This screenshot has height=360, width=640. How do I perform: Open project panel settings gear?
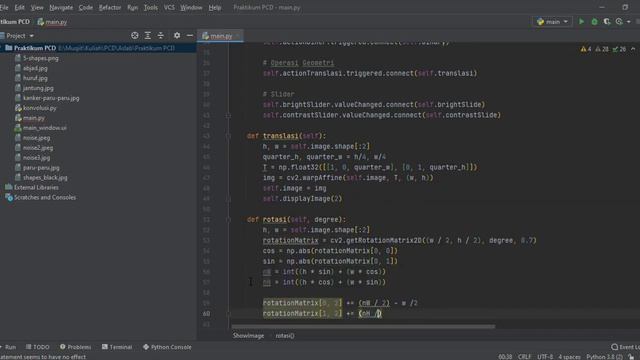click(177, 36)
